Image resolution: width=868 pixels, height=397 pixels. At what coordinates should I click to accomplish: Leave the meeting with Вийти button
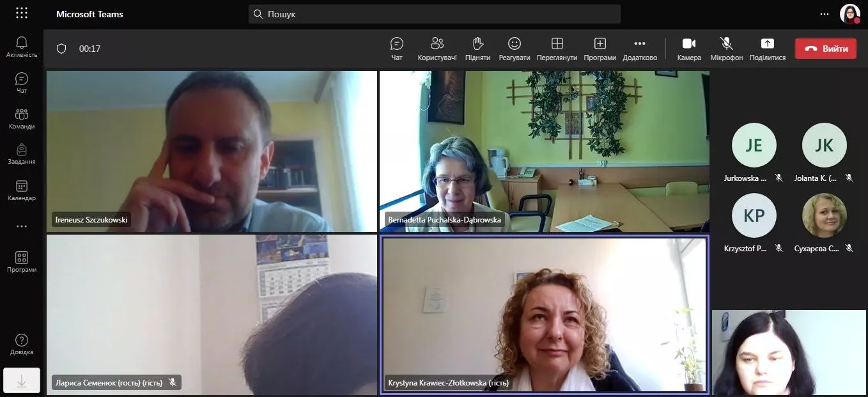[825, 49]
